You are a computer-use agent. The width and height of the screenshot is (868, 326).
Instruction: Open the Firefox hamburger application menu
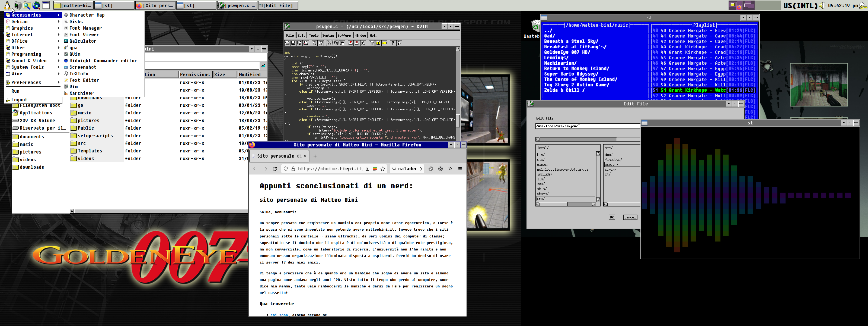460,169
